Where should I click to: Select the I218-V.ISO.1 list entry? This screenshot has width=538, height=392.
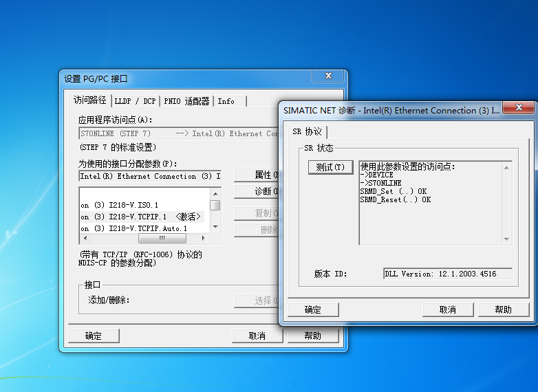[120, 205]
